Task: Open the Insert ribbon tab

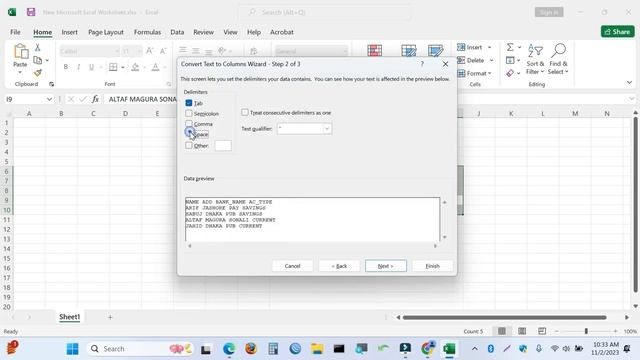Action: 69,32
